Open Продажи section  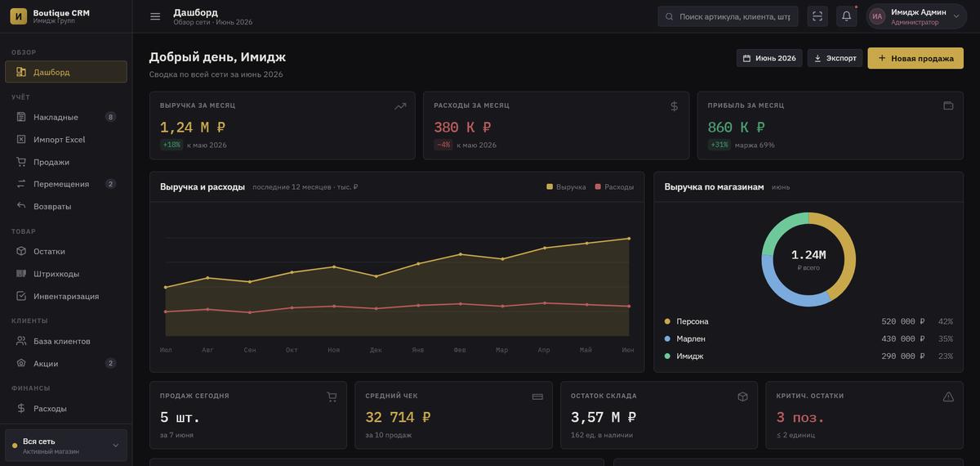66,162
